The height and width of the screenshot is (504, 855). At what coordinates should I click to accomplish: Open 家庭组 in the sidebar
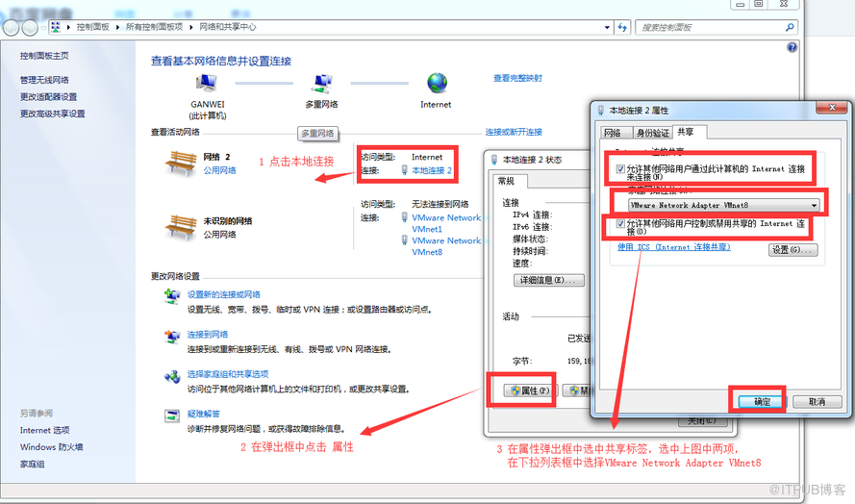tap(32, 464)
